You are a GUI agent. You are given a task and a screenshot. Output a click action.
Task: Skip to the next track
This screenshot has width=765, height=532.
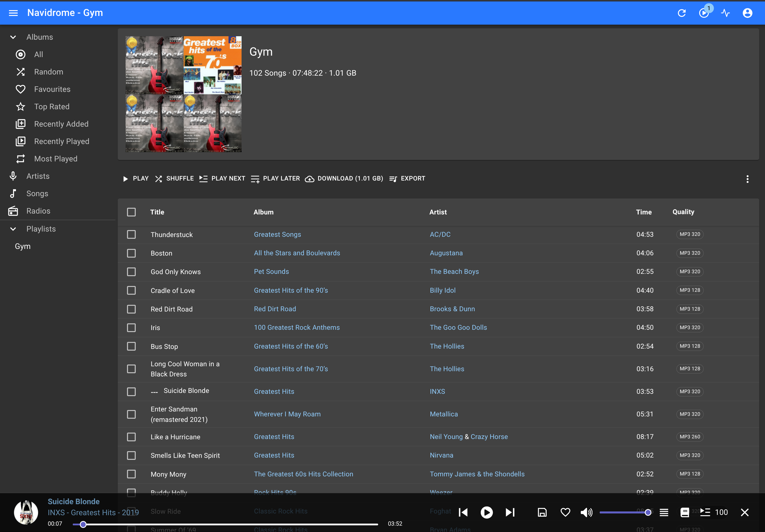pyautogui.click(x=510, y=513)
